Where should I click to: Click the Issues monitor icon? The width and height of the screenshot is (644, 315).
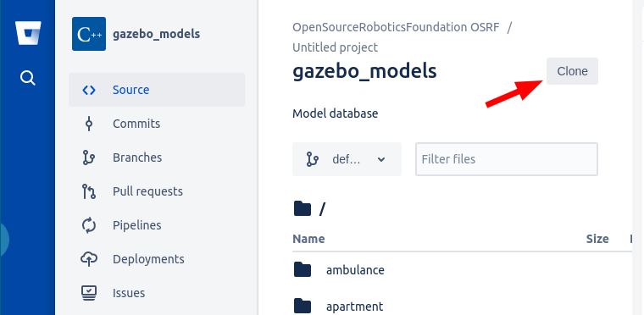(89, 293)
